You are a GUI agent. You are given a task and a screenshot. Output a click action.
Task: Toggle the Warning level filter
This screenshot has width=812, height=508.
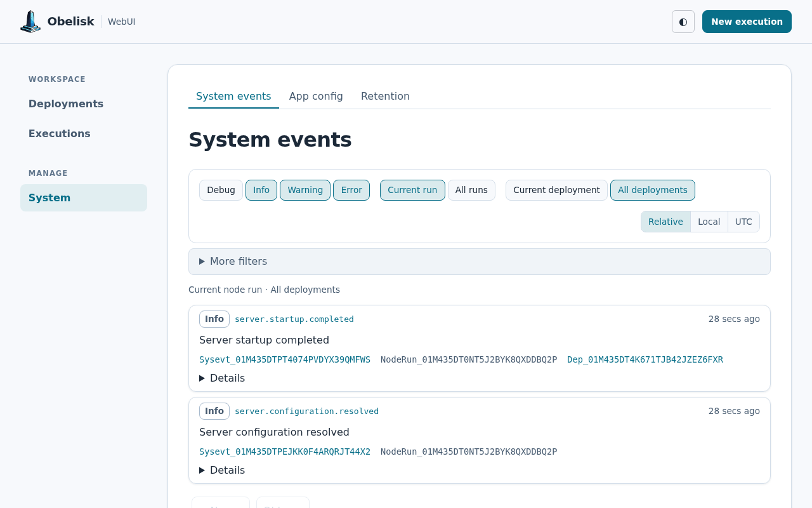tap(305, 190)
